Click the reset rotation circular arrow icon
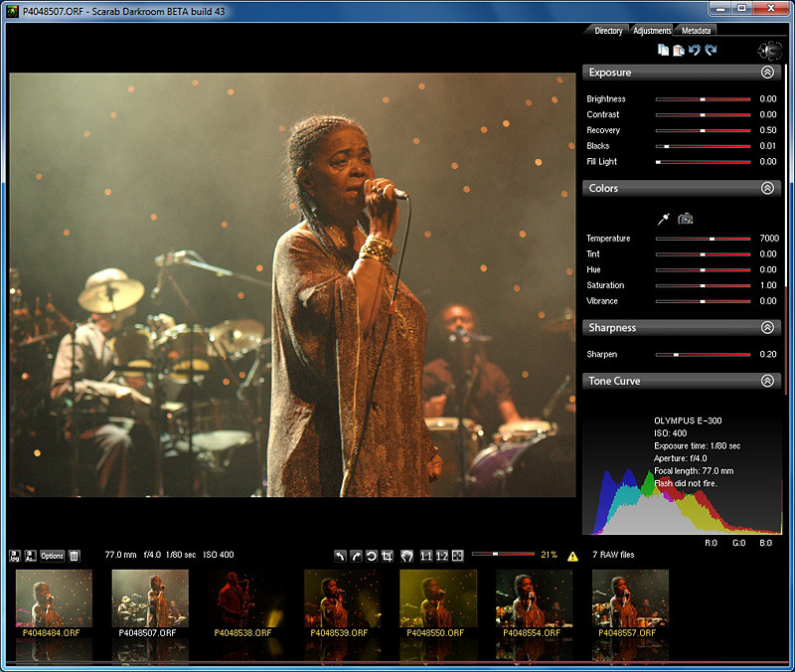 [372, 556]
